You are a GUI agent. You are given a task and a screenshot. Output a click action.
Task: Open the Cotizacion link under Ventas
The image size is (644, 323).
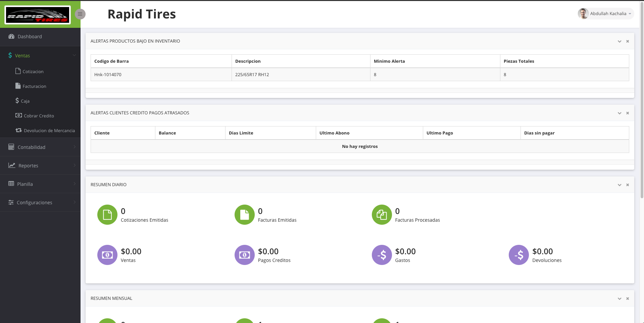33,71
